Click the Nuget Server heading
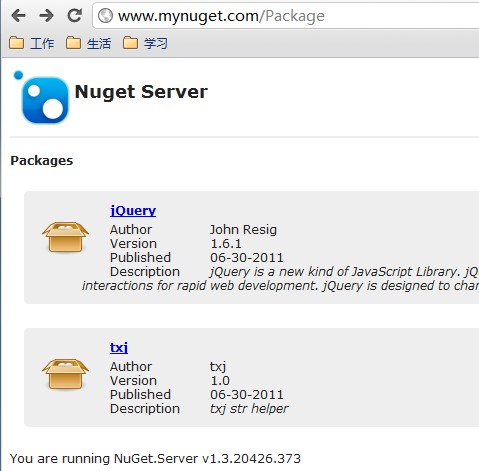The image size is (479, 471). click(141, 92)
